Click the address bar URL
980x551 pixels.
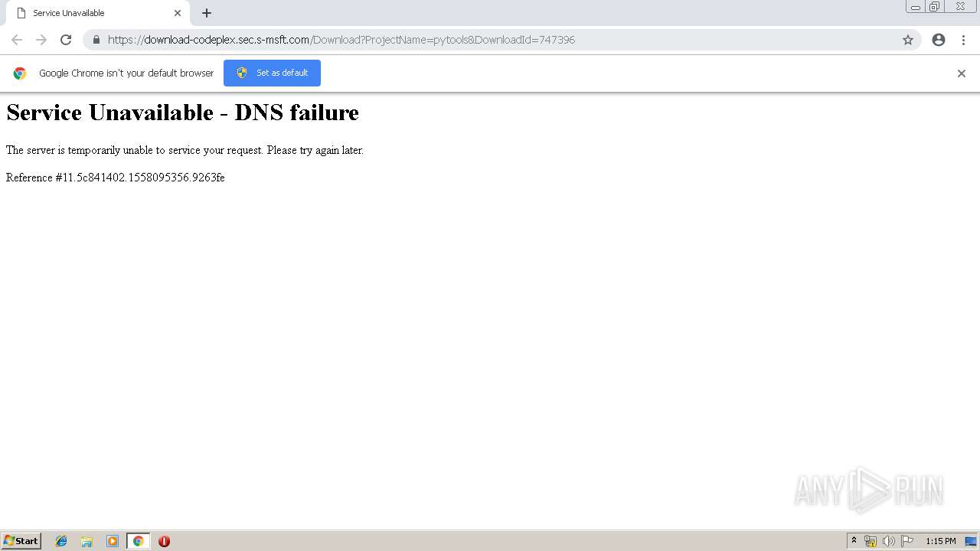click(341, 40)
